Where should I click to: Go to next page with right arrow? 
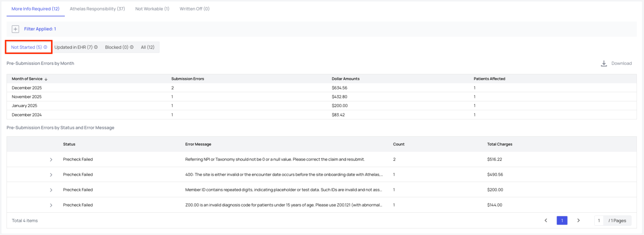578,220
